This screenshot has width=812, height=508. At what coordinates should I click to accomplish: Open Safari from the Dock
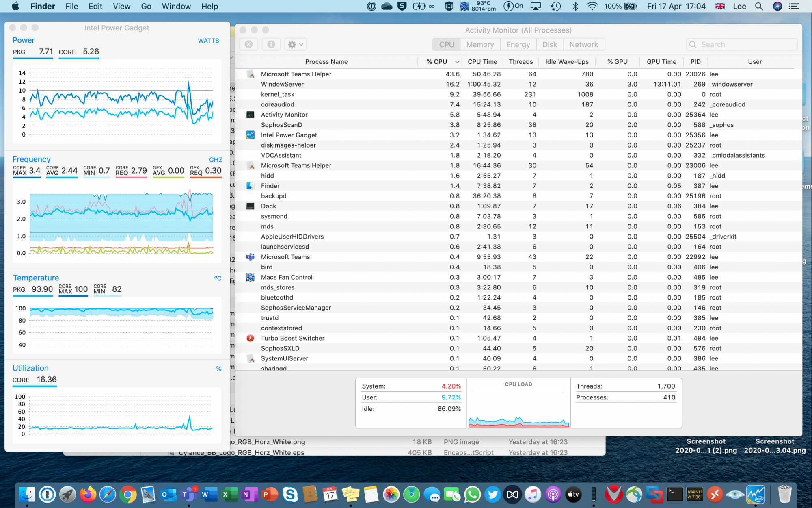(108, 495)
